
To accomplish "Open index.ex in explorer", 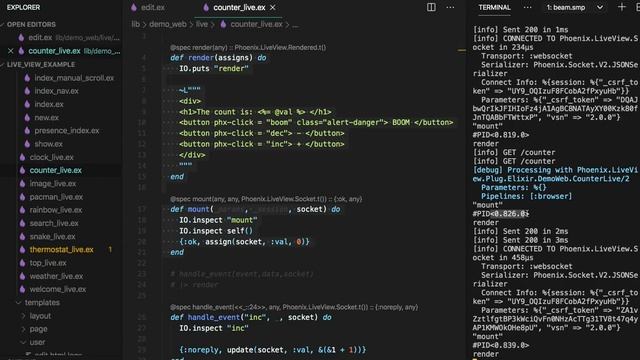I will (x=49, y=104).
